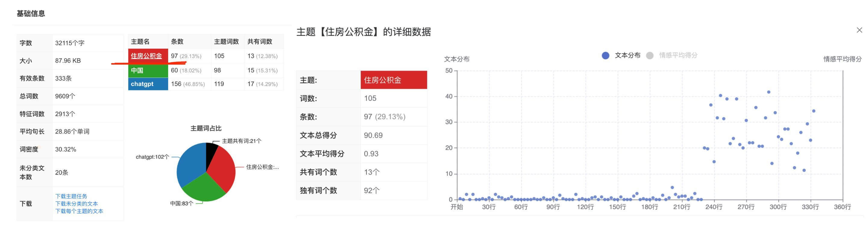Click 156 (46.85%) cell
The width and height of the screenshot is (868, 225).
188,84
